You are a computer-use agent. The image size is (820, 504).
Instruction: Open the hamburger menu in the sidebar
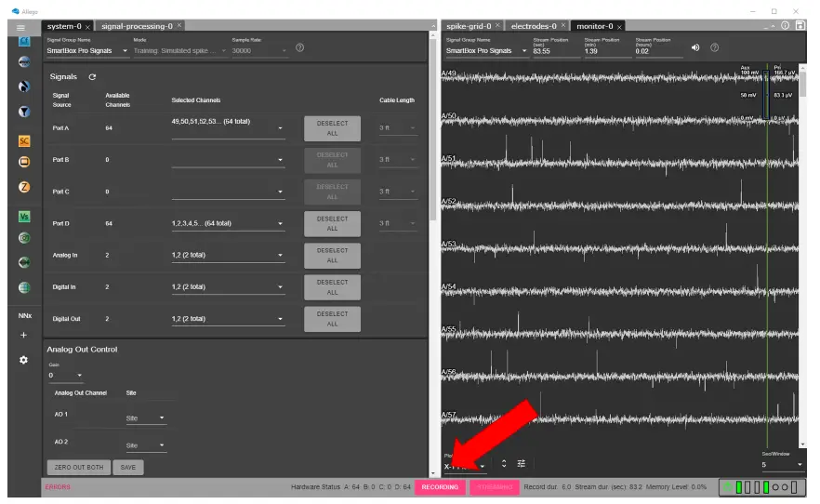[x=20, y=28]
